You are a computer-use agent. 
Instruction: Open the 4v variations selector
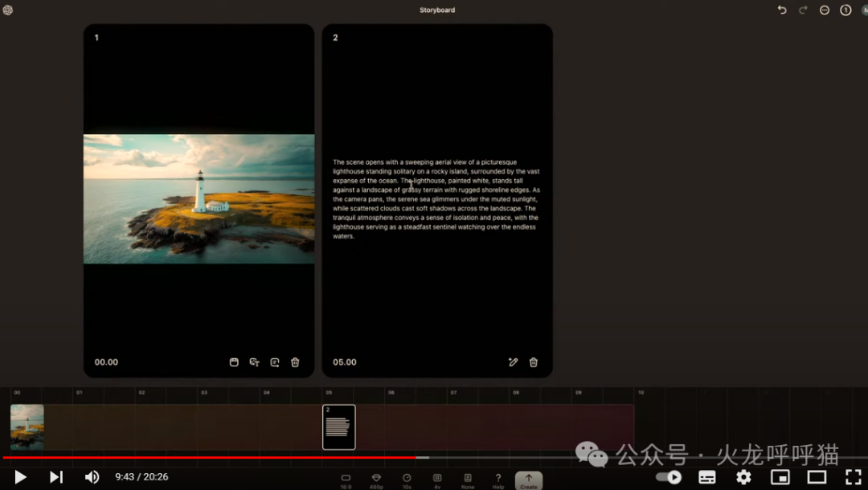pos(437,480)
